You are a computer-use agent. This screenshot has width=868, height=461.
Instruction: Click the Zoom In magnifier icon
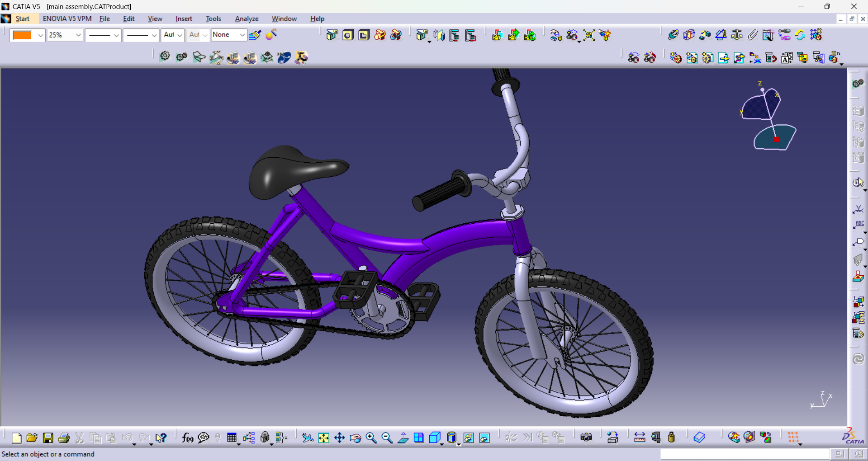(x=371, y=437)
